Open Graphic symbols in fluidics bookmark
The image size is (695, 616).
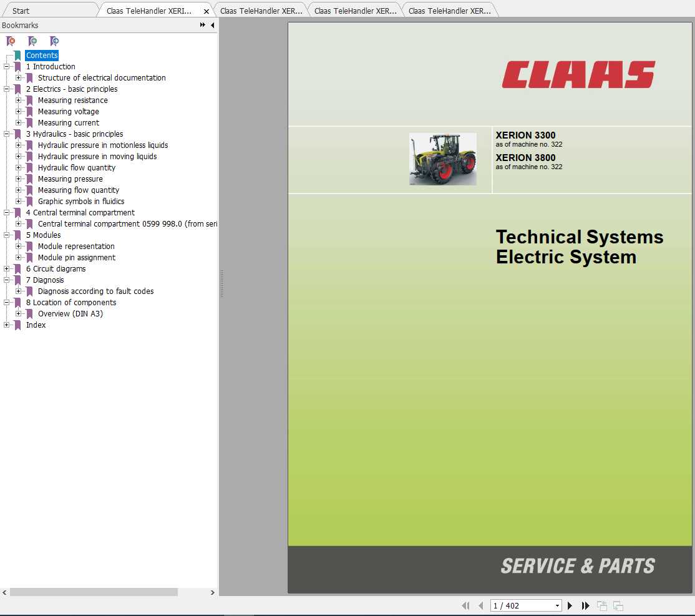81,202
